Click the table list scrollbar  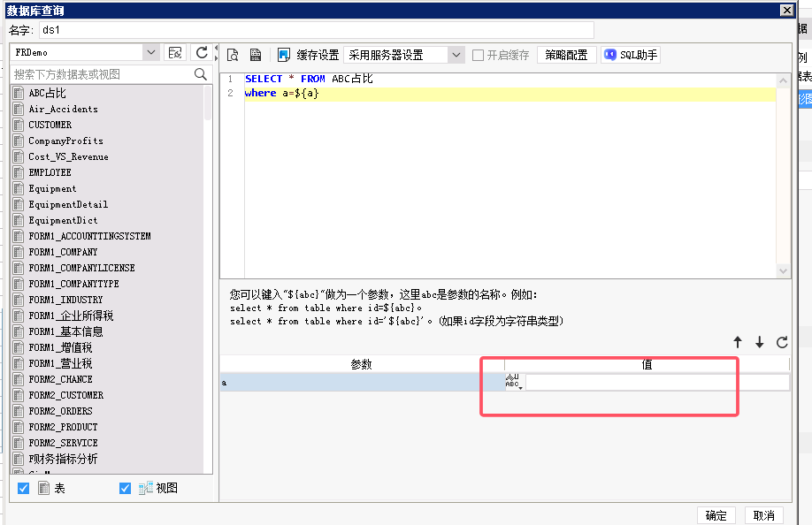pyautogui.click(x=208, y=103)
